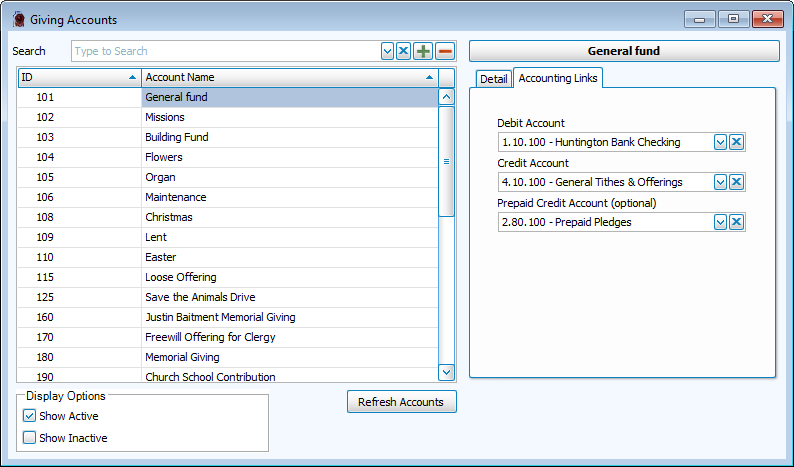Clear the Credit Account selection
The height and width of the screenshot is (467, 794).
tap(737, 182)
